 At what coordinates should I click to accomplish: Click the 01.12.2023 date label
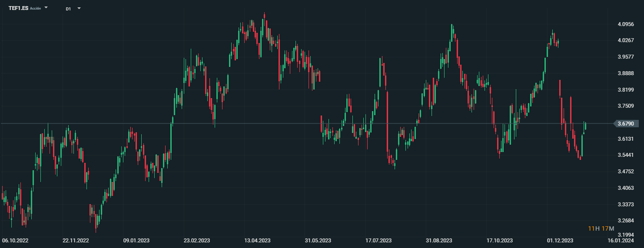tap(560, 240)
